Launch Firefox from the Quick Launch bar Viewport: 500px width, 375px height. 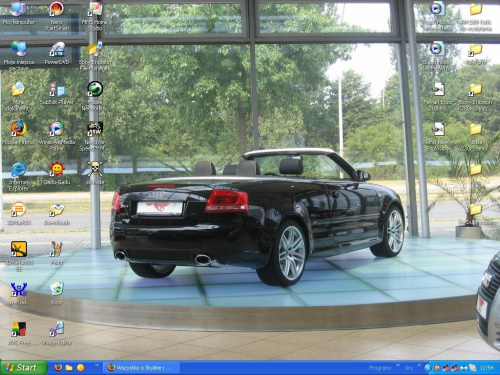coord(58,368)
